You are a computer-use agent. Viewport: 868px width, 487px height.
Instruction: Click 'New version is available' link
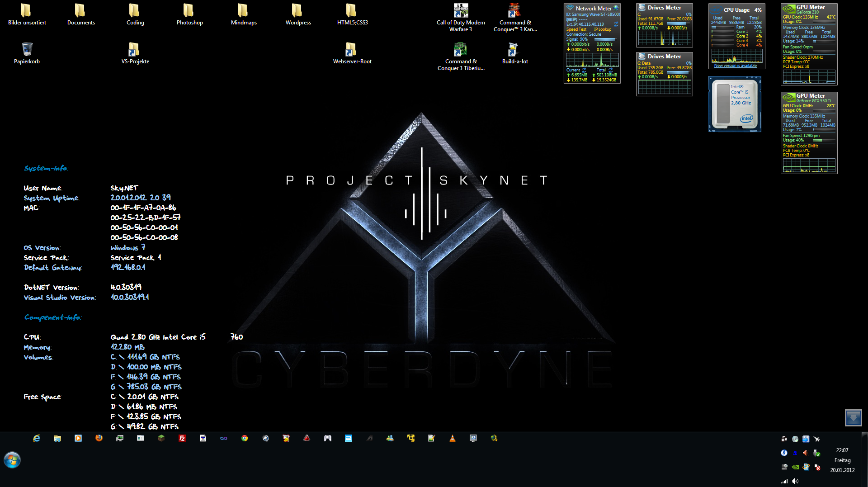735,66
